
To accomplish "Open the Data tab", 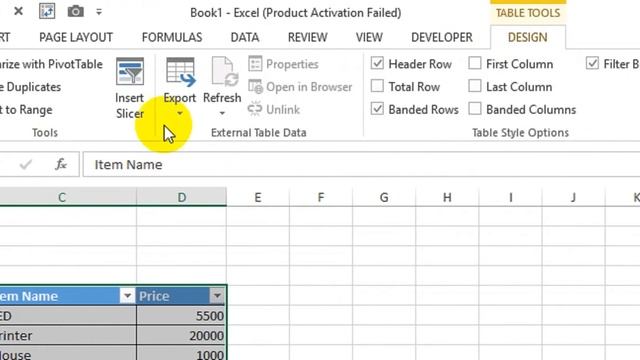I will click(245, 38).
